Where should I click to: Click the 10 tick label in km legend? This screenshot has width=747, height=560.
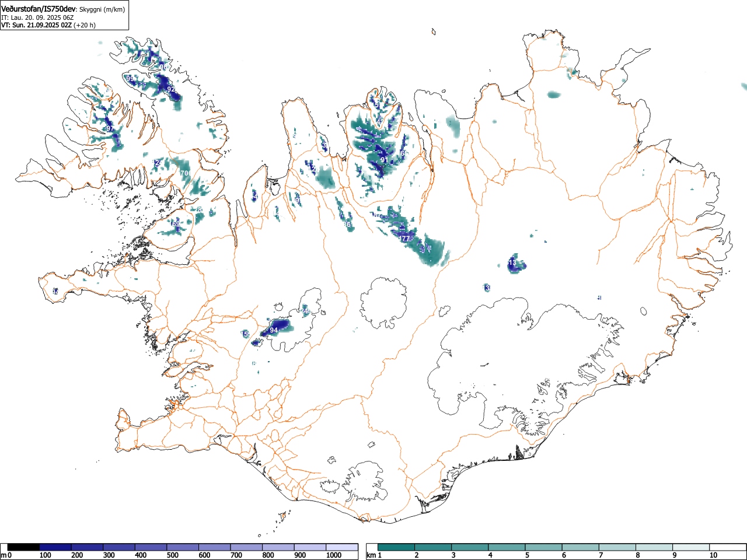[713, 555]
